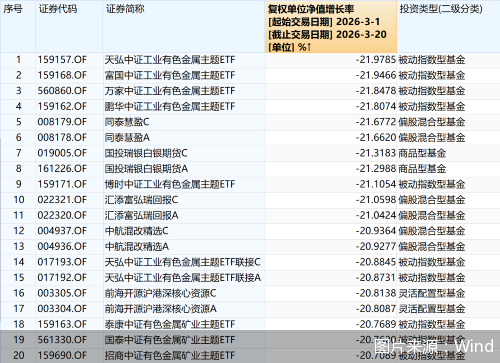Open fund 国投瑞银白银期货A
This screenshot has height=363, width=500.
point(146,169)
